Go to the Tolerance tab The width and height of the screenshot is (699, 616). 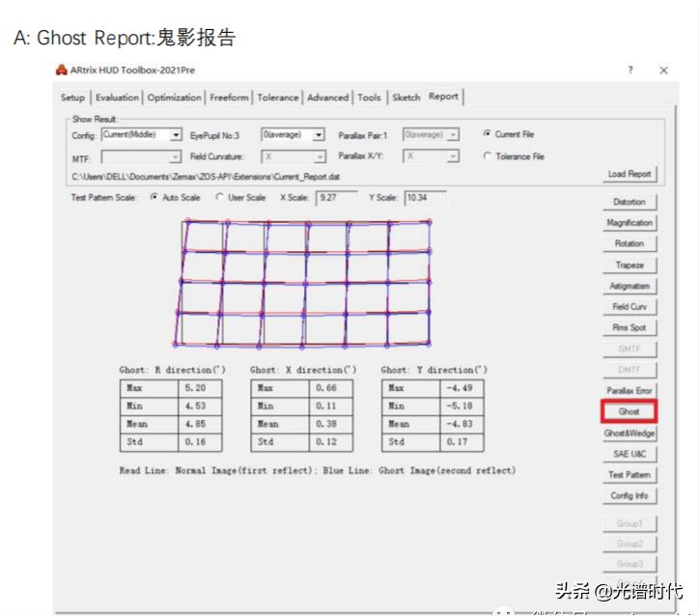278,98
